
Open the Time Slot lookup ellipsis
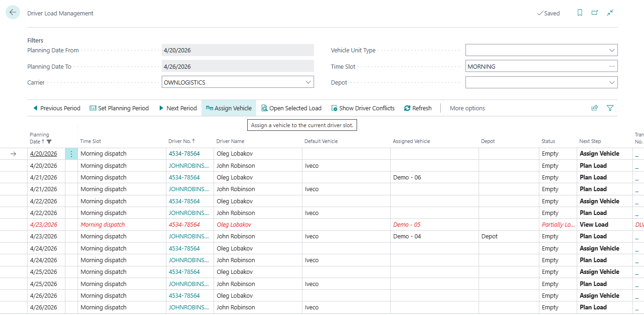pos(611,66)
